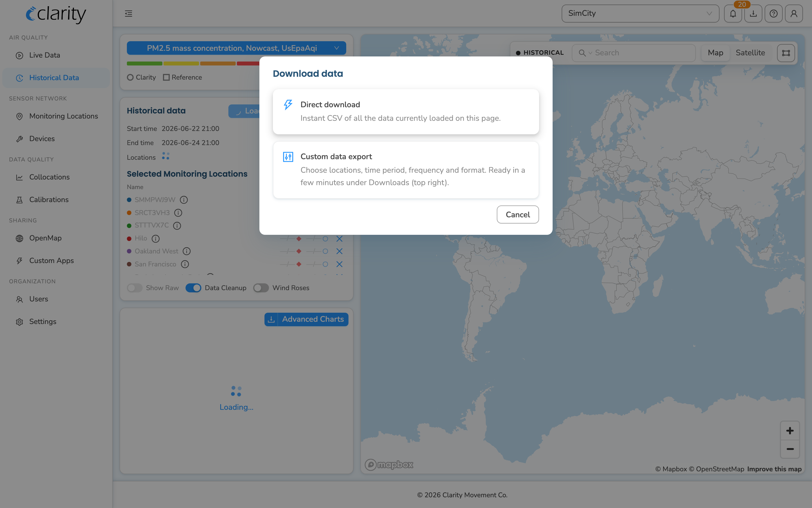This screenshot has width=812, height=508.
Task: Cancel the Download data dialog
Action: [x=518, y=214]
